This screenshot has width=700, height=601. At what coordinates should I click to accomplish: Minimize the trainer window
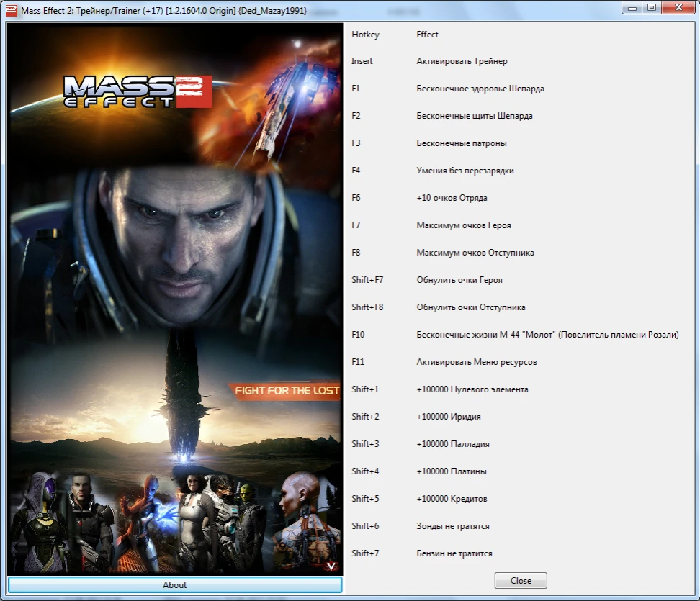coord(633,7)
